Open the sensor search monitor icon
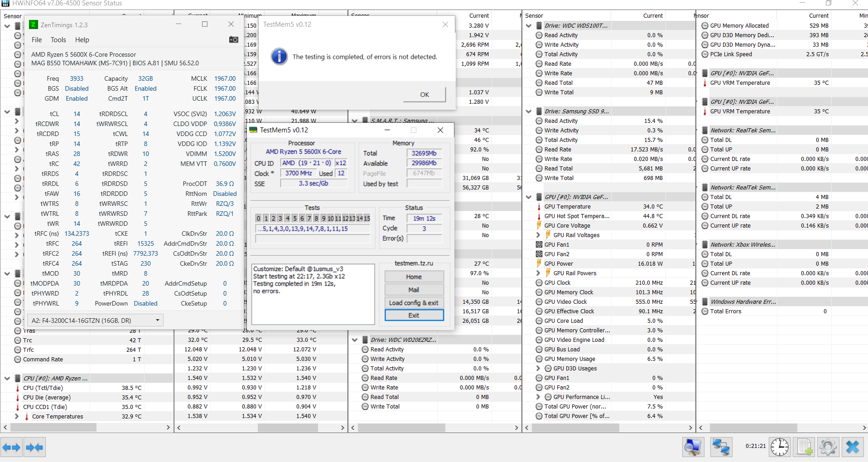This screenshot has height=462, width=868. 693,447
